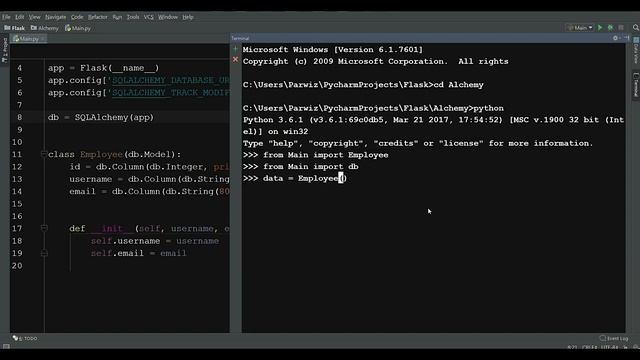Open the Code menu

(x=77, y=17)
